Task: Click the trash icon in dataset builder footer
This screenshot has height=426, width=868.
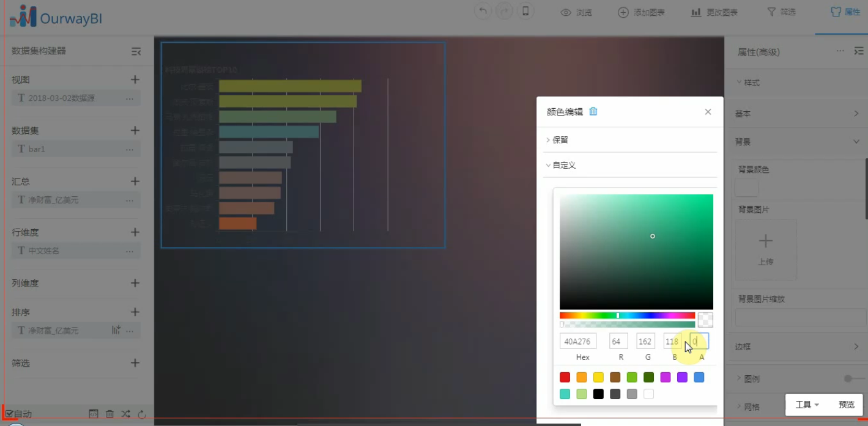Action: pyautogui.click(x=109, y=414)
